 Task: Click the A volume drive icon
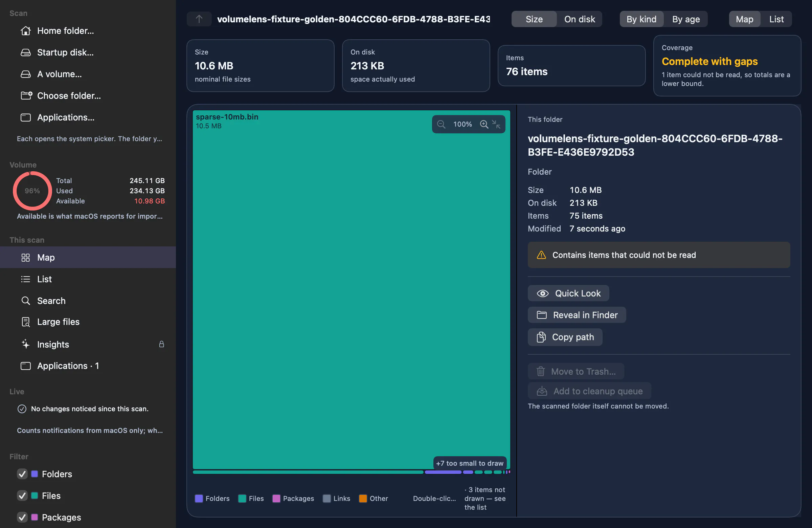tap(26, 74)
